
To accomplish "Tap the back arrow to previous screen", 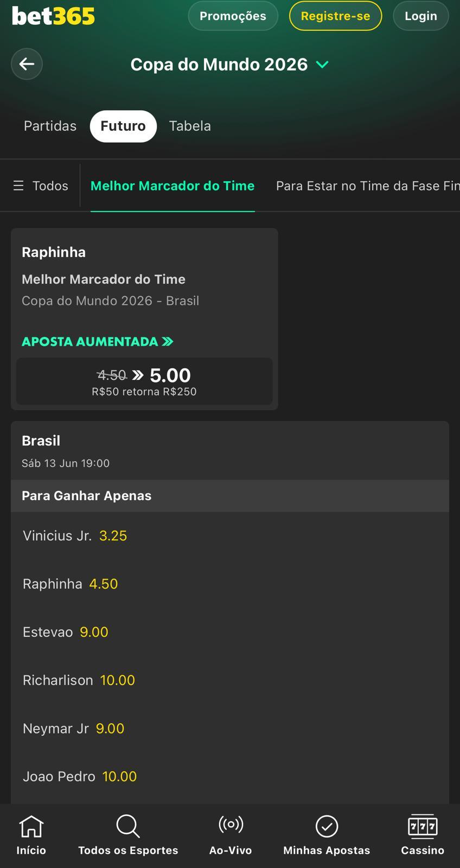I will tap(27, 63).
